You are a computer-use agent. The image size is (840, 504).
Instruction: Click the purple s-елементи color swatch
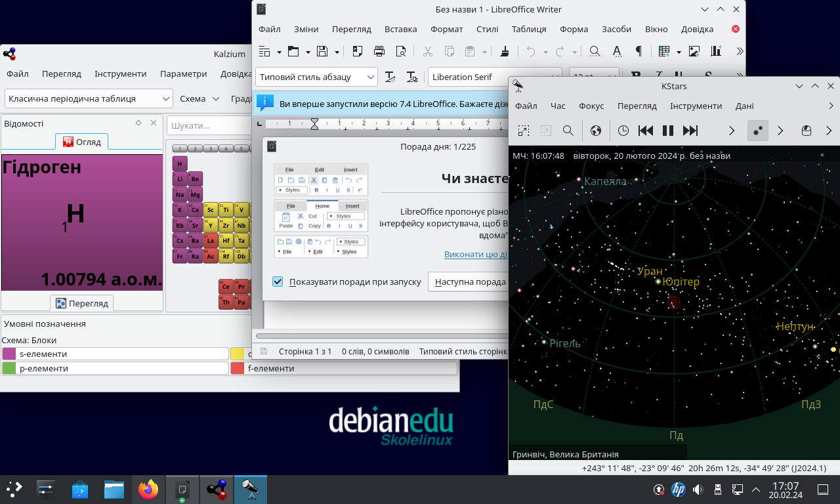9,354
